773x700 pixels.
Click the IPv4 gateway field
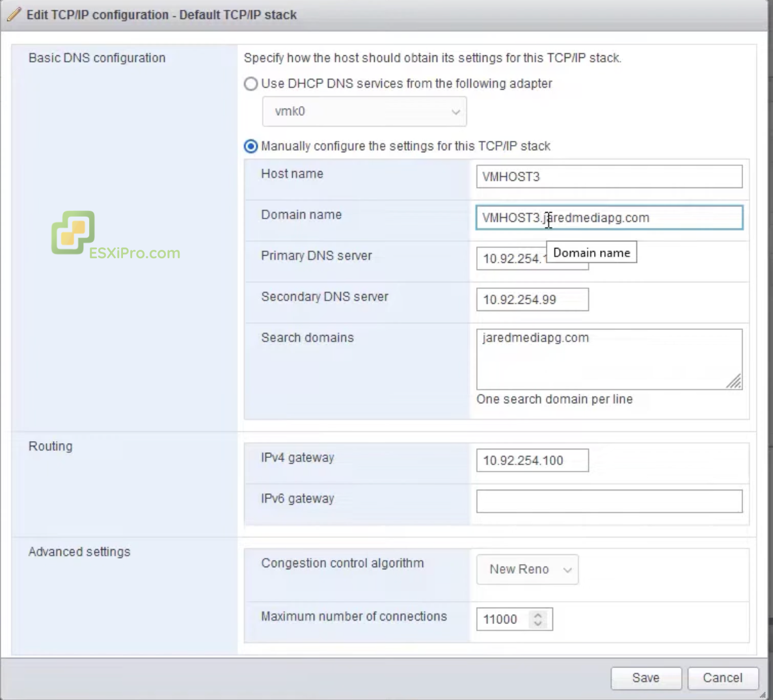532,460
